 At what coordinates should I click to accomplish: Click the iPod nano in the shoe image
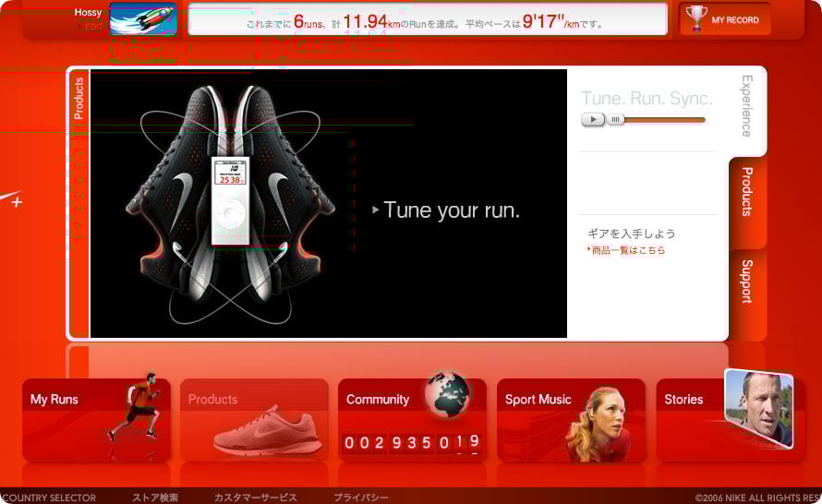[230, 200]
